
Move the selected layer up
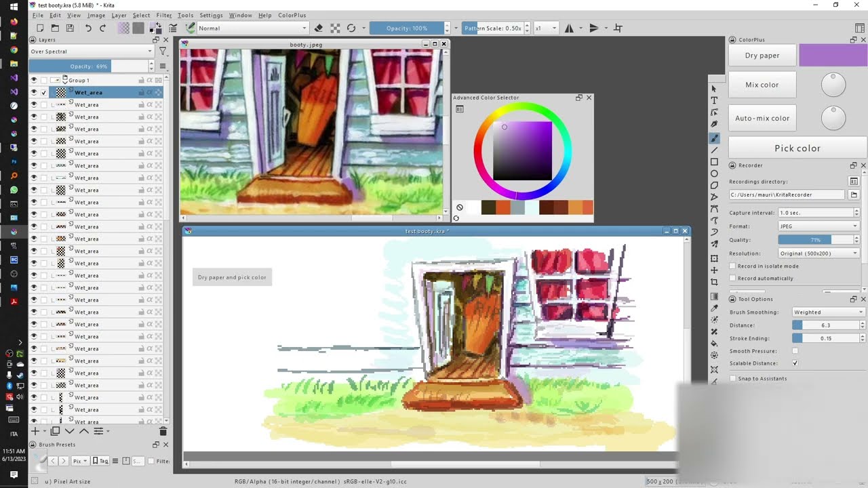pos(83,431)
